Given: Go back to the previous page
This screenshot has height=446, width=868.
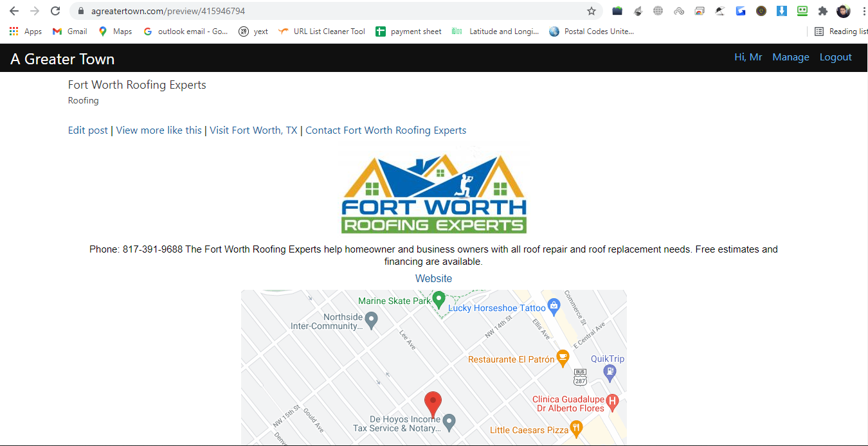Looking at the screenshot, I should point(14,11).
